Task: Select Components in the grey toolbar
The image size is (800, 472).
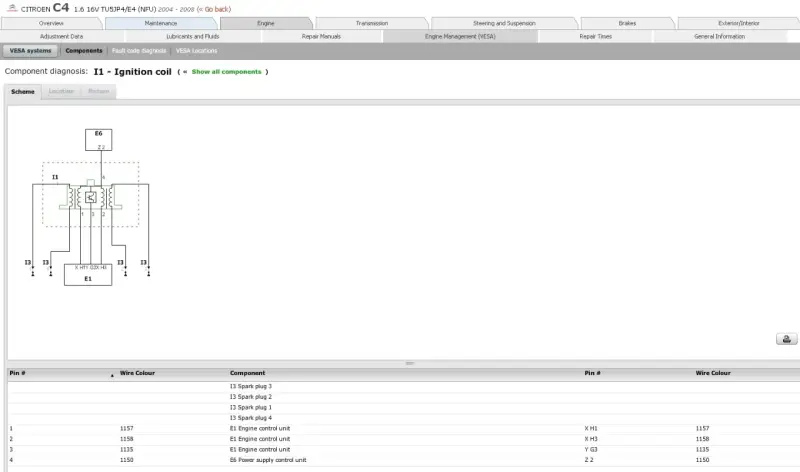Action: coord(84,51)
